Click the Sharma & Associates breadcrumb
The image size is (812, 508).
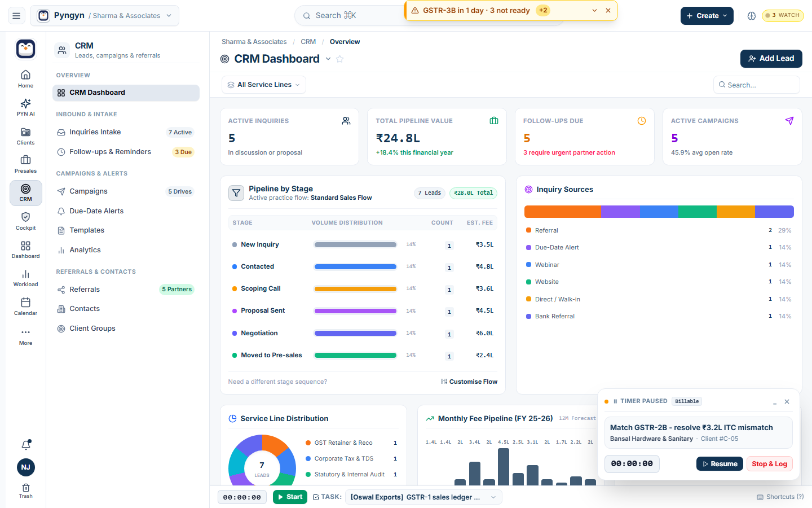pos(254,42)
